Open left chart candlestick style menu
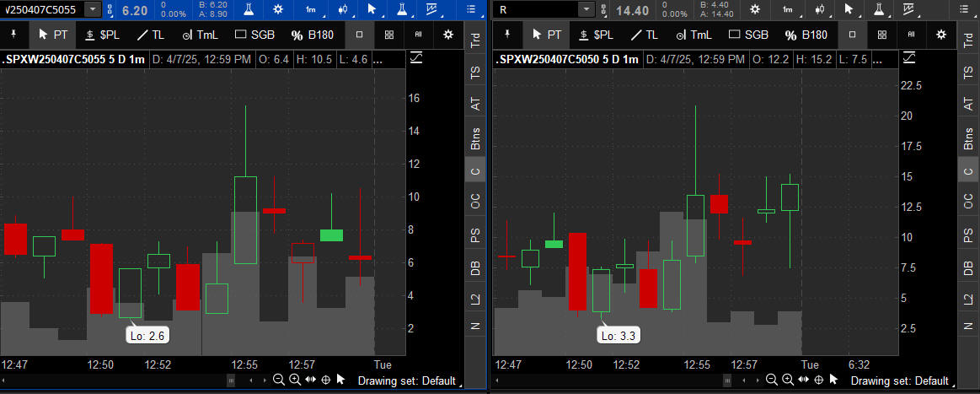Image resolution: width=980 pixels, height=394 pixels. 342,9
